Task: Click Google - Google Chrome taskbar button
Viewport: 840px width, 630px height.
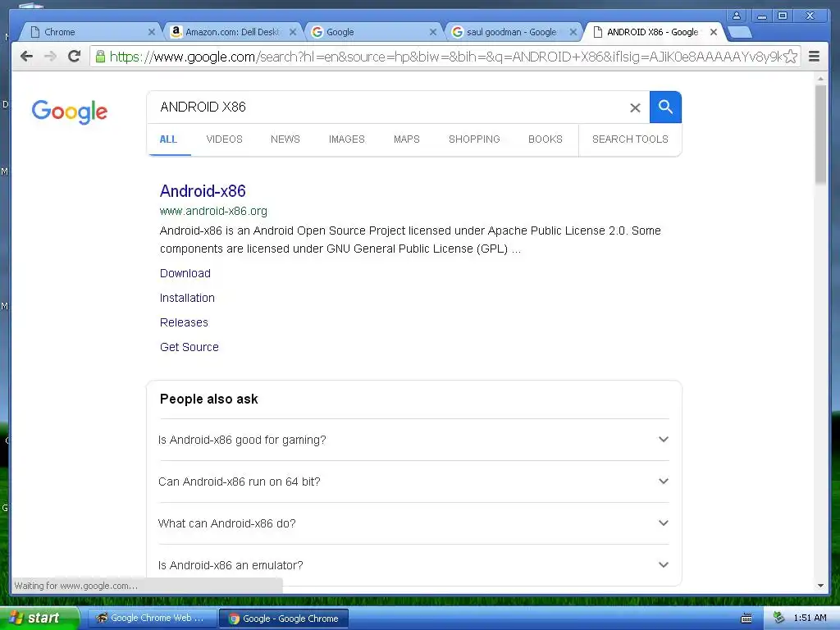Action: (284, 619)
